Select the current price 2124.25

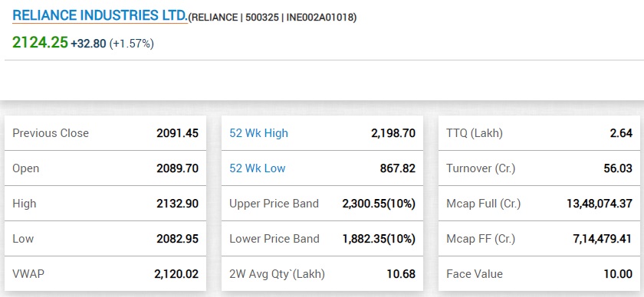pos(40,42)
